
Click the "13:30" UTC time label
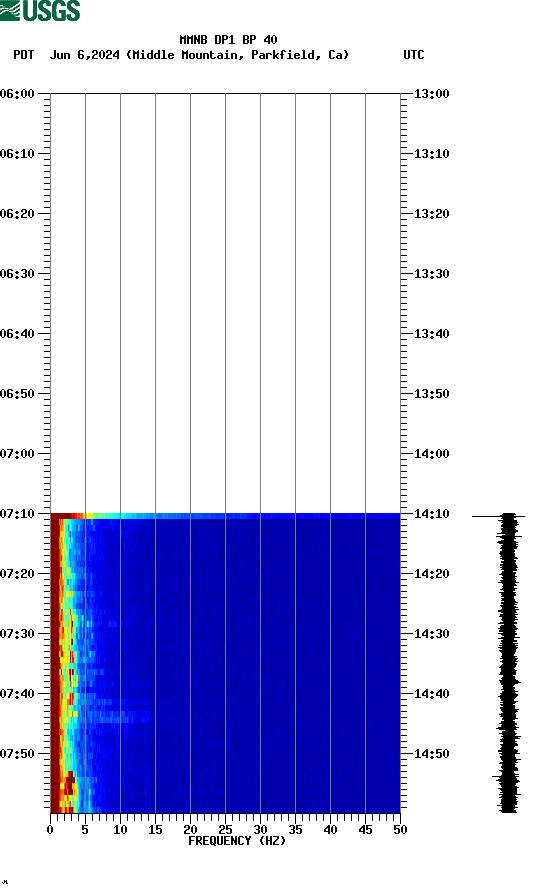pyautogui.click(x=432, y=274)
